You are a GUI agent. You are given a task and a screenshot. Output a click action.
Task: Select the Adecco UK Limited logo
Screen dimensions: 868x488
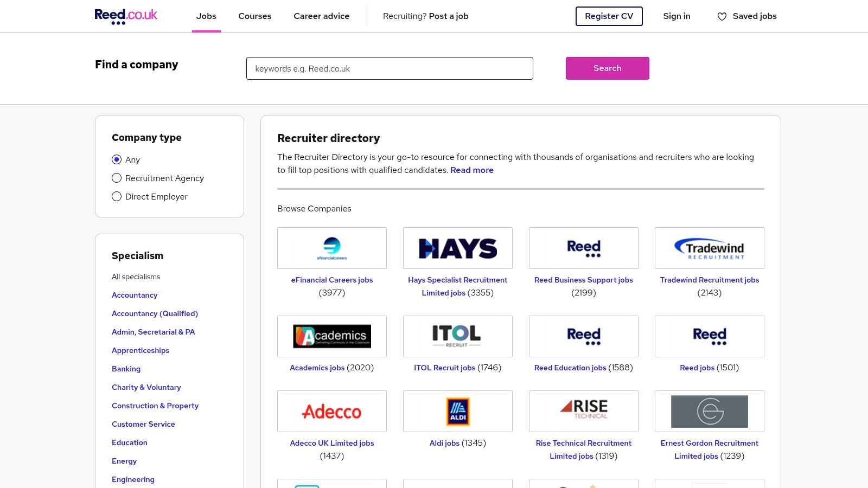point(331,411)
